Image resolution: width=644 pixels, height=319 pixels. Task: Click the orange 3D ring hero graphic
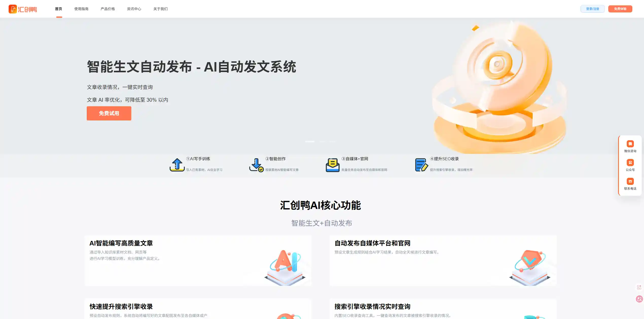point(499,87)
